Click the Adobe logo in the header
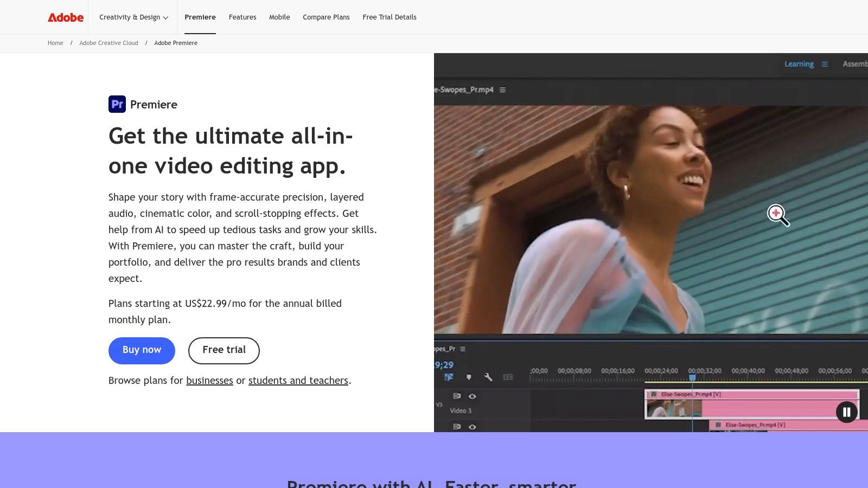868x488 pixels. pyautogui.click(x=65, y=17)
